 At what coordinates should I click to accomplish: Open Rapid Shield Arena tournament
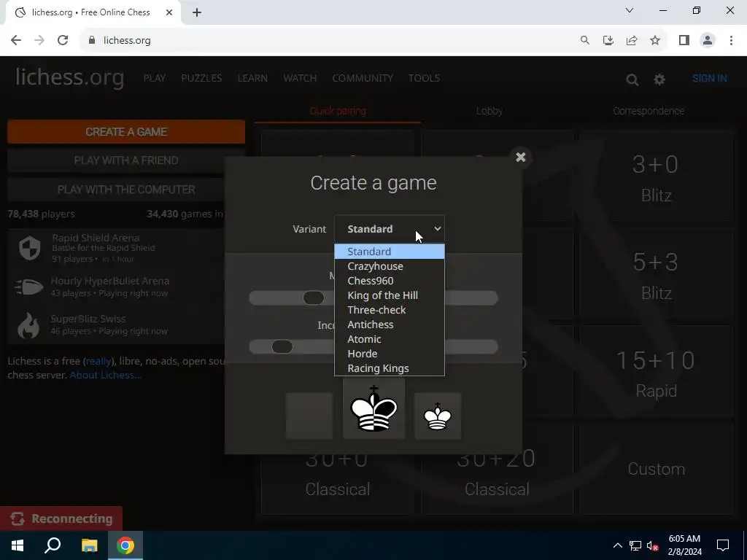click(116, 248)
